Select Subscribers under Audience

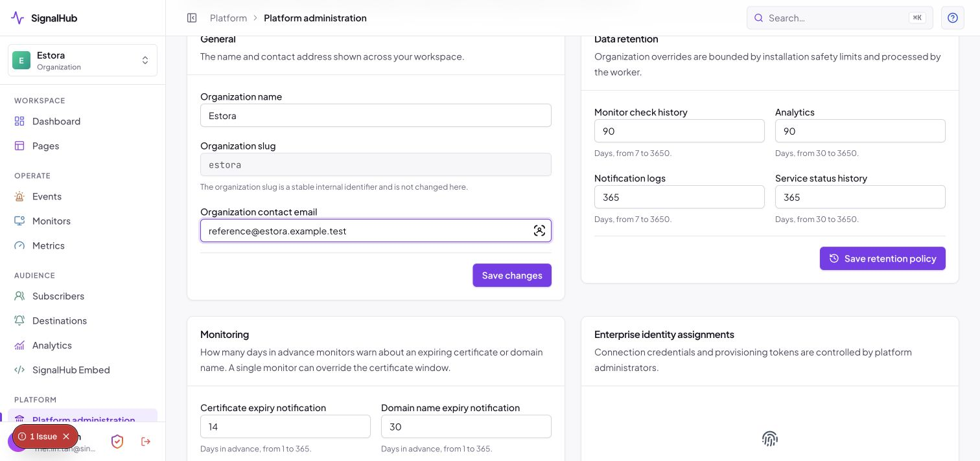pyautogui.click(x=82, y=296)
